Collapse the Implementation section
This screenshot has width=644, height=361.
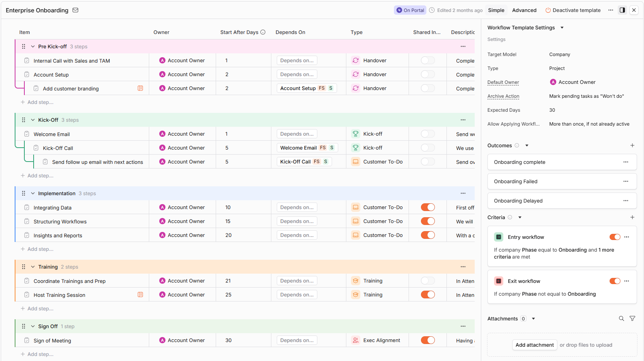(x=33, y=193)
